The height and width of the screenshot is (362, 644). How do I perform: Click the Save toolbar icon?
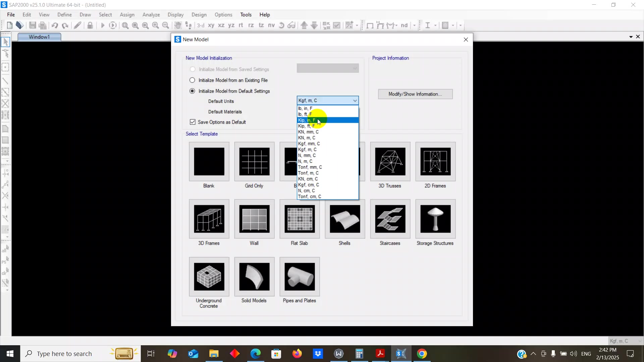tap(33, 25)
